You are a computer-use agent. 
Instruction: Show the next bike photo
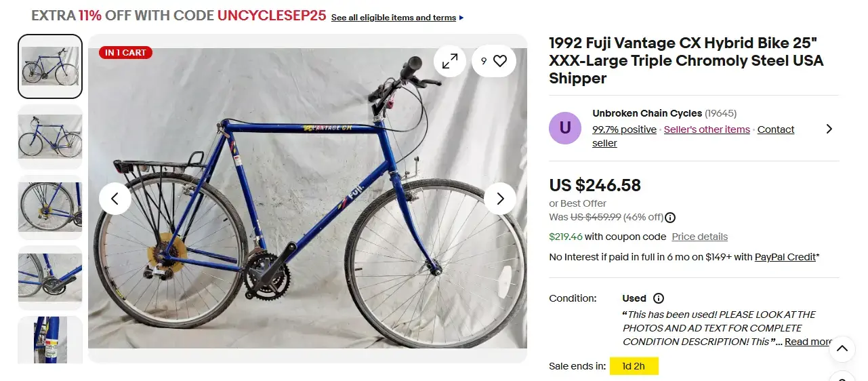tap(500, 199)
